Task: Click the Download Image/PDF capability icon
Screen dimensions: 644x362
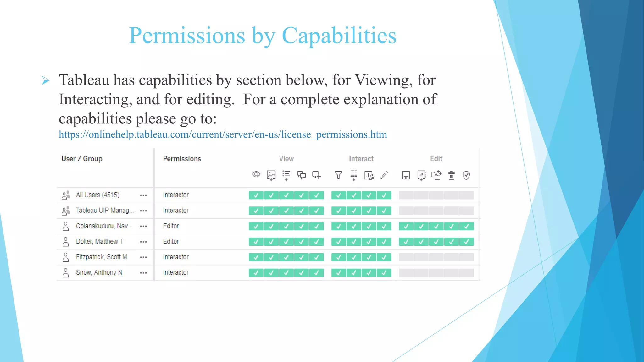Action: pyautogui.click(x=271, y=176)
